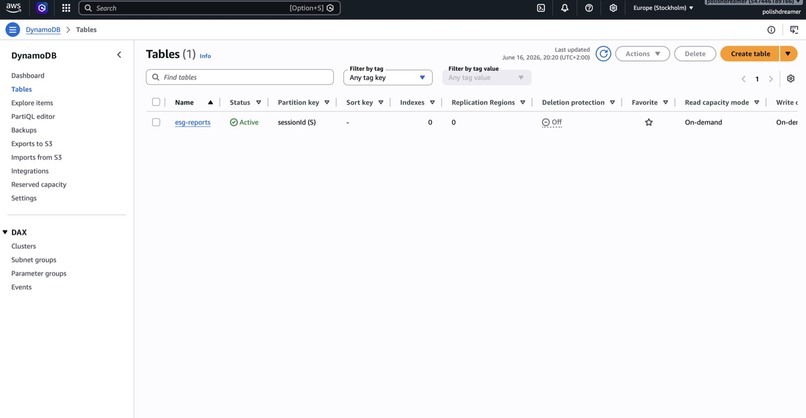Go to the next page of tables
806x418 pixels.
click(771, 79)
